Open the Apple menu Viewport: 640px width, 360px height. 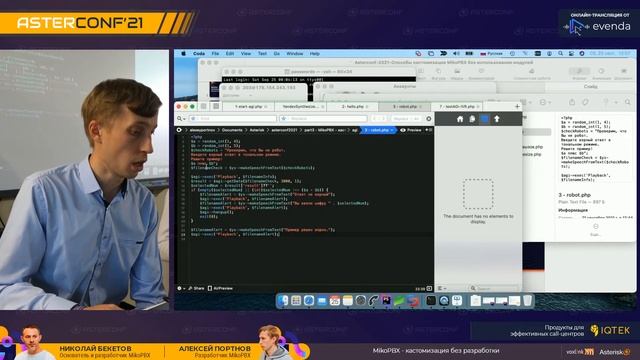pos(183,53)
